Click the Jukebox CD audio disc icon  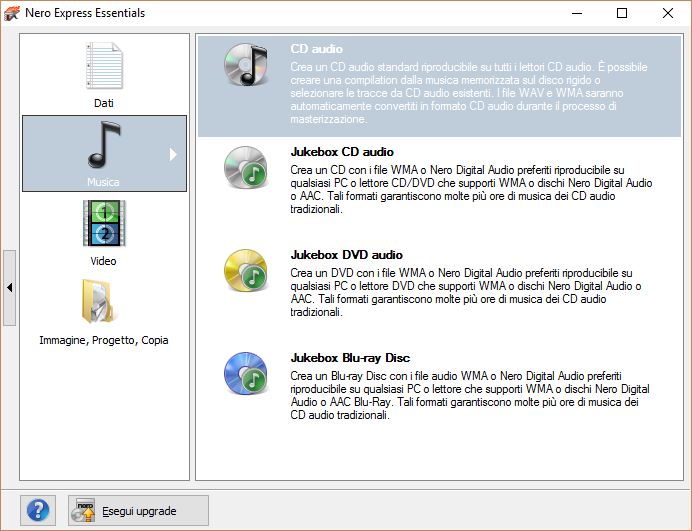[246, 167]
